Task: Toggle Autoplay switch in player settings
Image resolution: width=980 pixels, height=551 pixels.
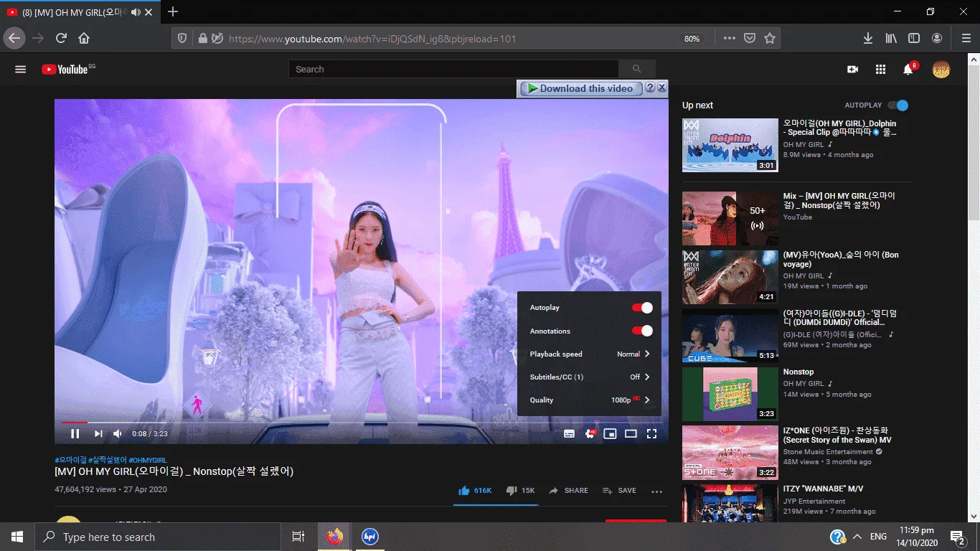Action: click(x=642, y=308)
